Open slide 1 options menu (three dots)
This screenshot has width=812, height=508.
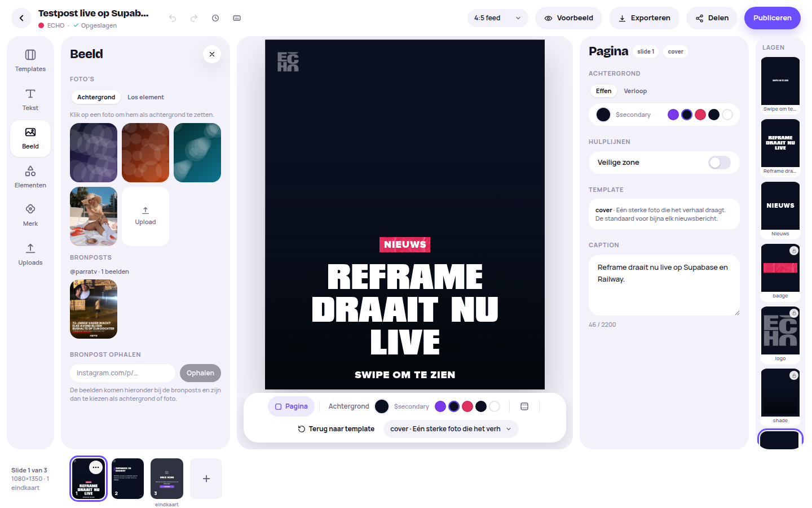(96, 467)
